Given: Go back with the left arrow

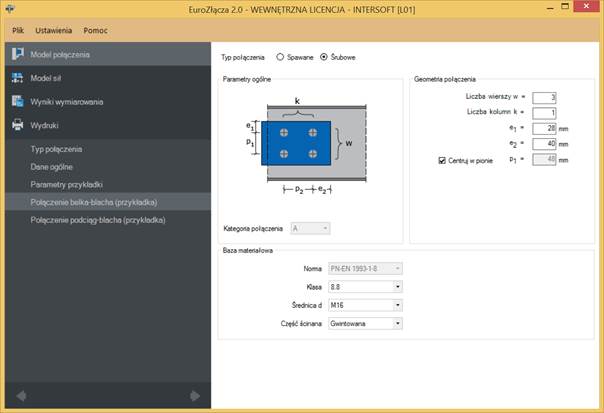Looking at the screenshot, I should [21, 396].
